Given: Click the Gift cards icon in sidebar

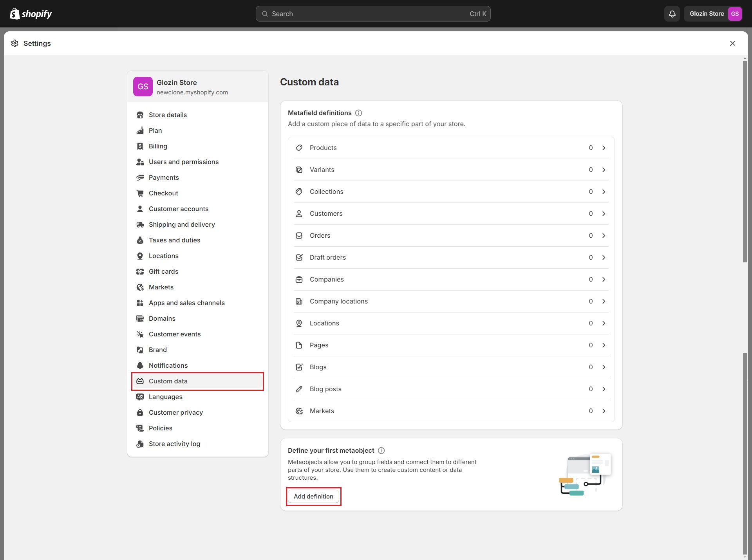Looking at the screenshot, I should point(140,271).
